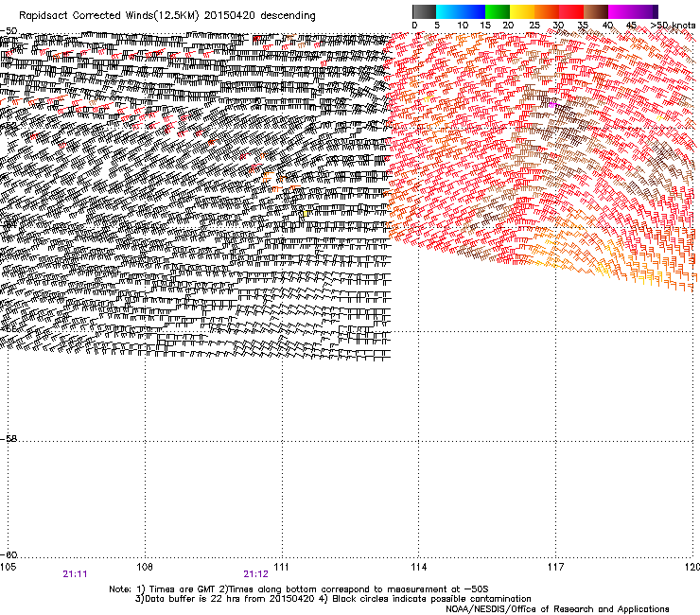700x615 pixels.
Task: Click legend tick value '15'
Action: [485, 26]
